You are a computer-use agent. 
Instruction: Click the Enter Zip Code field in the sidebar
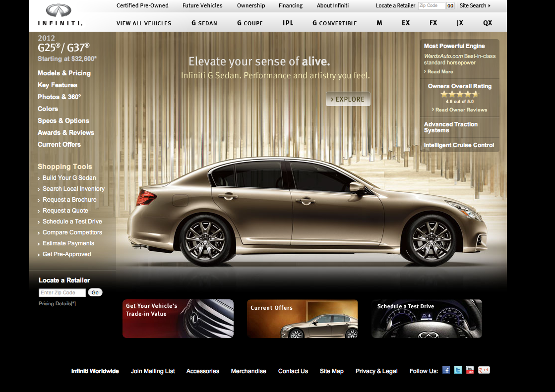tap(62, 292)
